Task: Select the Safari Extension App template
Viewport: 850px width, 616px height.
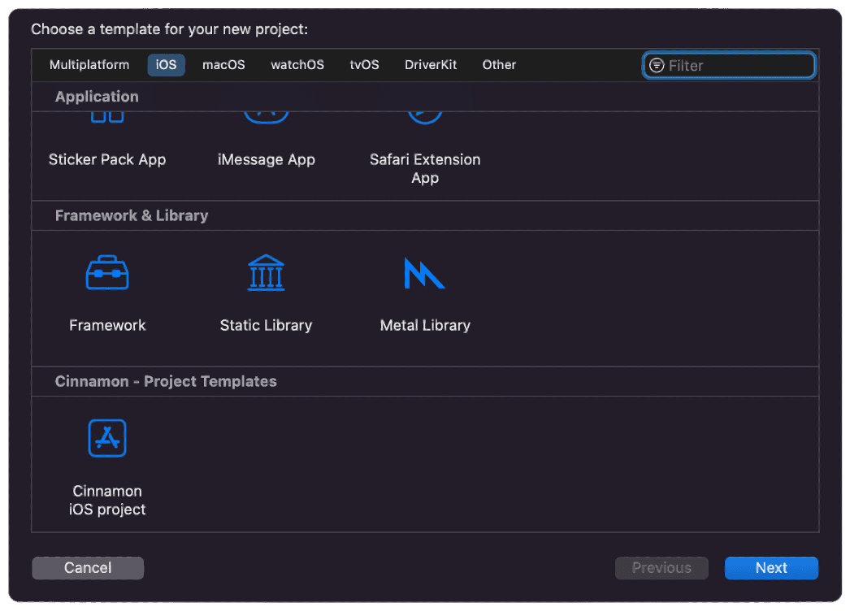Action: point(425,167)
